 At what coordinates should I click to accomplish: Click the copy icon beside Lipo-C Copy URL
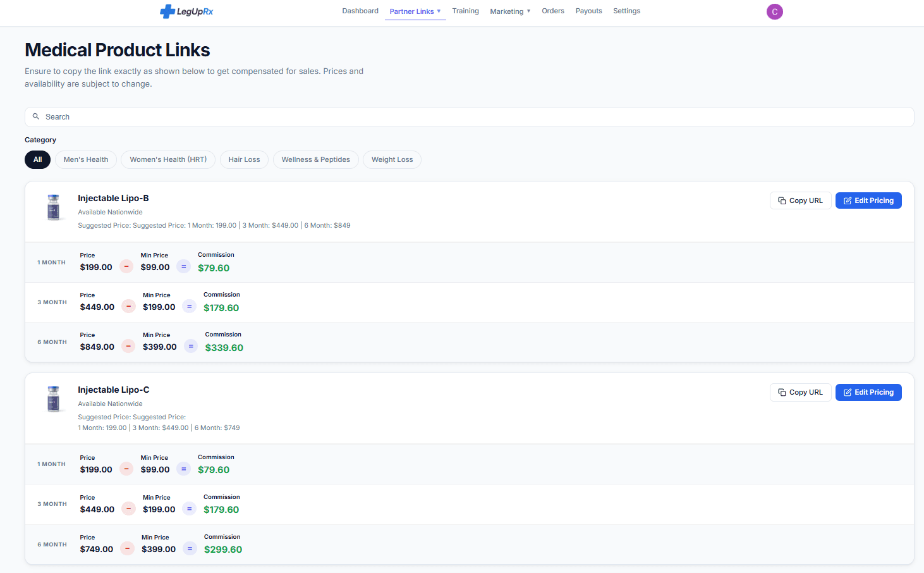point(782,392)
